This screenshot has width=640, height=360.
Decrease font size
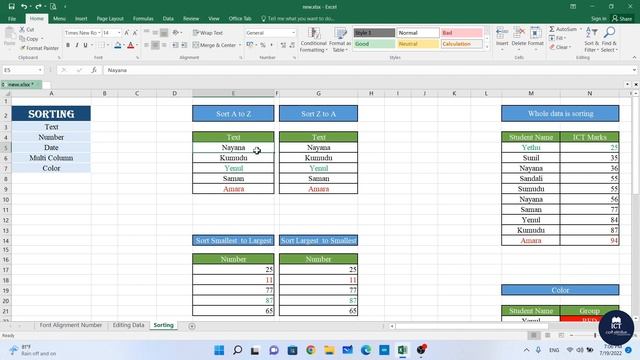pos(135,33)
